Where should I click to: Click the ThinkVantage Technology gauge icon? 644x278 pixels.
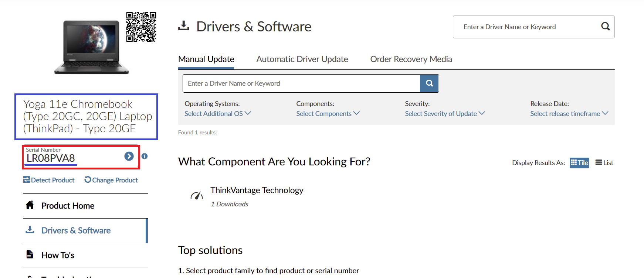(x=197, y=196)
